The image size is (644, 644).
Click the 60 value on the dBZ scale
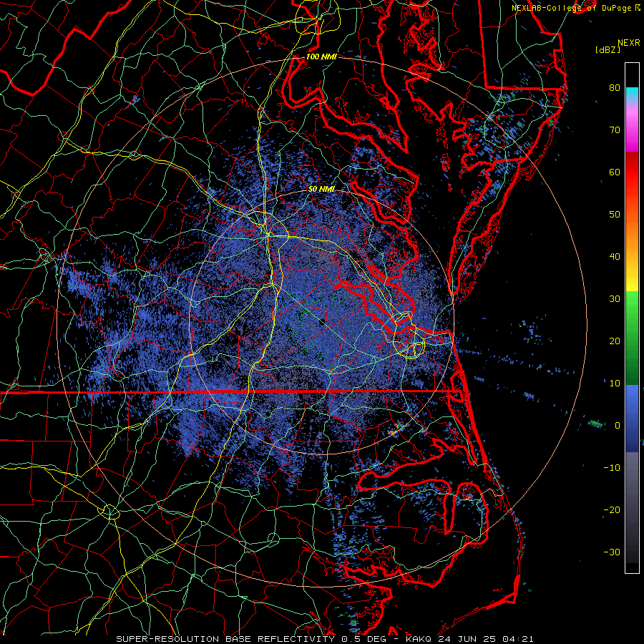tap(615, 172)
